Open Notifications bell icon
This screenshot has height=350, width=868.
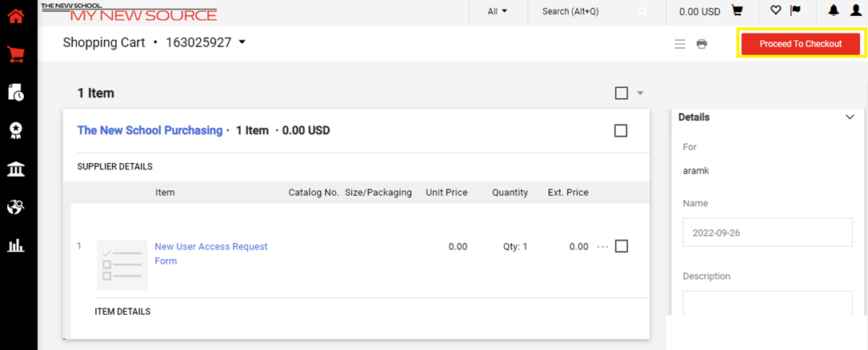834,10
